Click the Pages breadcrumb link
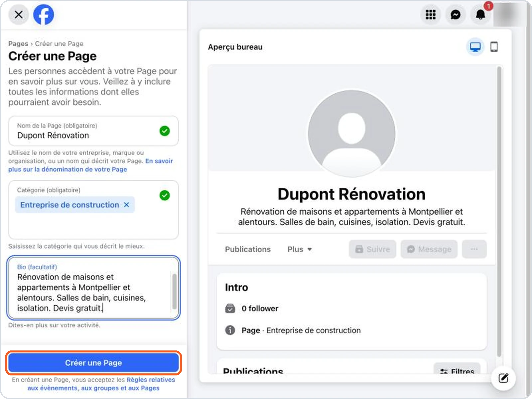This screenshot has width=532, height=399. tap(18, 44)
